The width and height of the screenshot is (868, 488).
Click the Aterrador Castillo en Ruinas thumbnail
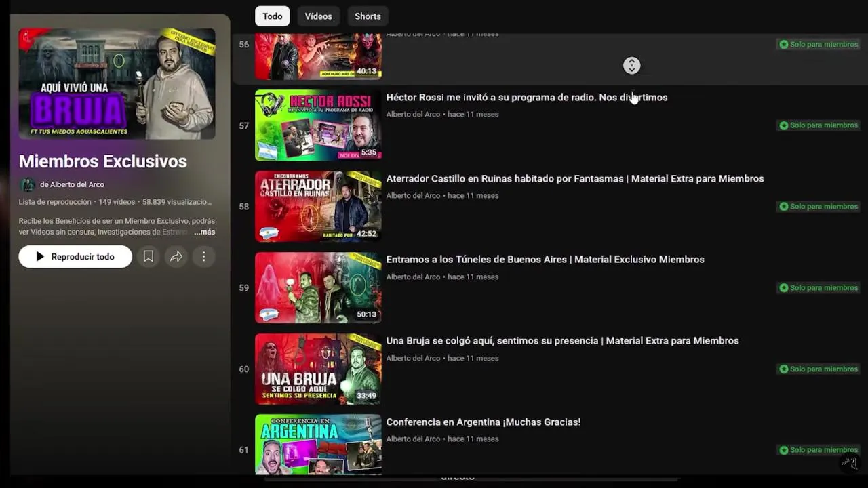coord(318,207)
